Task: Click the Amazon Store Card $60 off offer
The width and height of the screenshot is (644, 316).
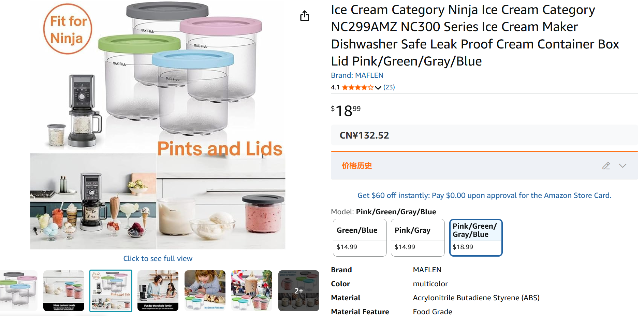Action: [x=484, y=196]
